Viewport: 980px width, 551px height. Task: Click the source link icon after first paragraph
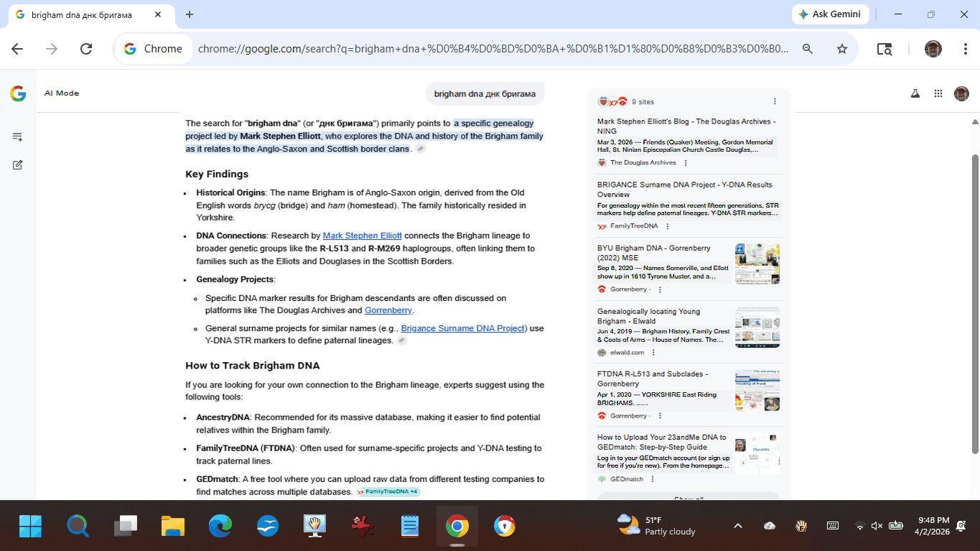[x=421, y=149]
